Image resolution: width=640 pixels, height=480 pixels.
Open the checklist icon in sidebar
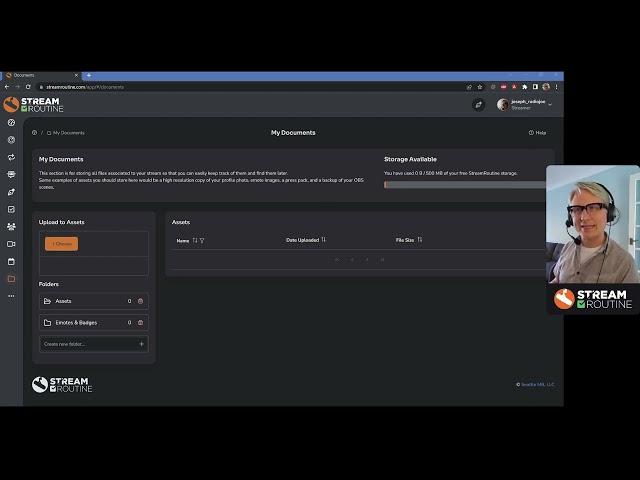(x=11, y=209)
